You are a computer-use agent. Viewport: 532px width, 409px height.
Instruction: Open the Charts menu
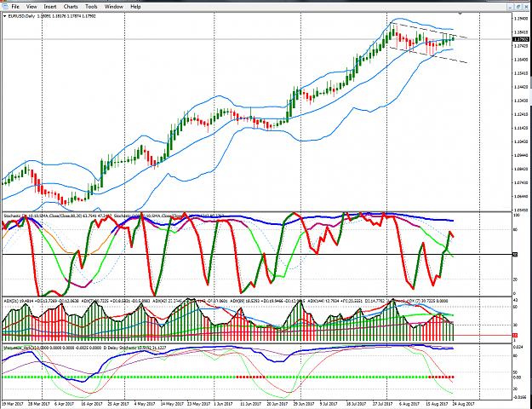71,7
